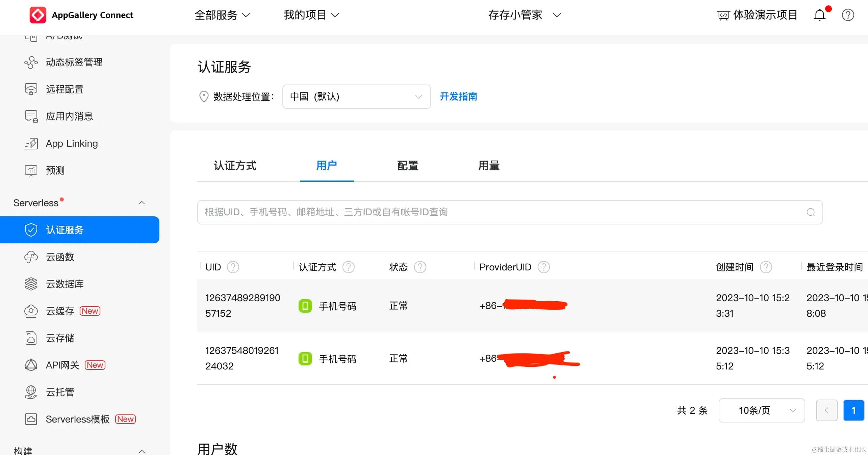Click the notification bell icon
The image size is (868, 455).
819,15
